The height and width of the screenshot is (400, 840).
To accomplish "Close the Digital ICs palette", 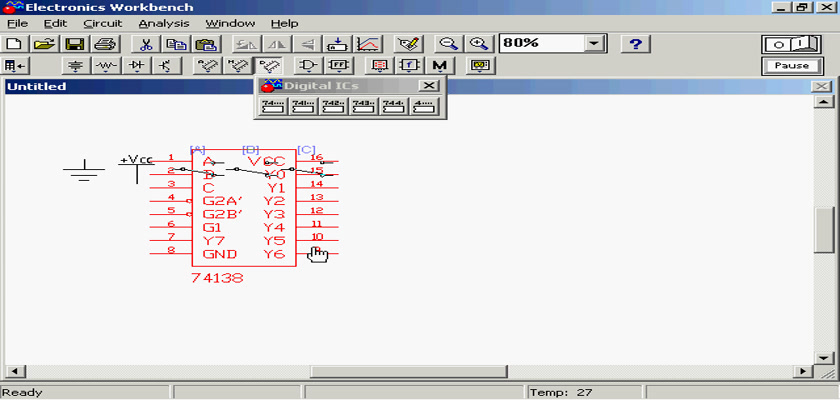I will pyautogui.click(x=428, y=86).
